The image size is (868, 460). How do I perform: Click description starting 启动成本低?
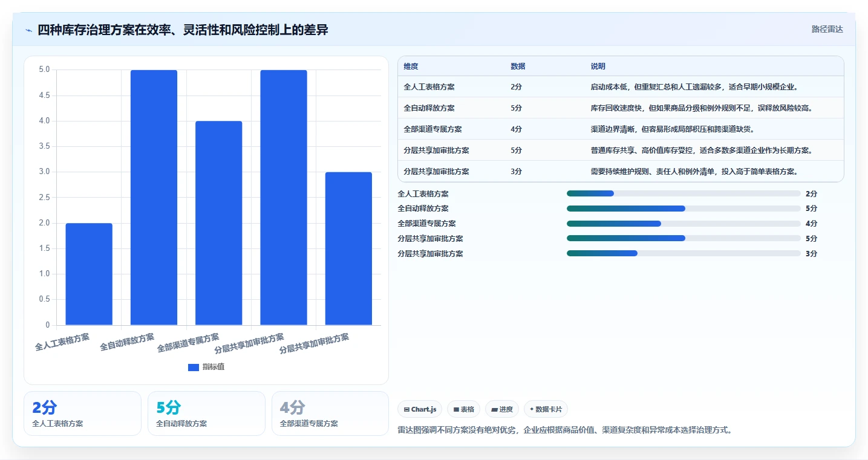coord(694,87)
